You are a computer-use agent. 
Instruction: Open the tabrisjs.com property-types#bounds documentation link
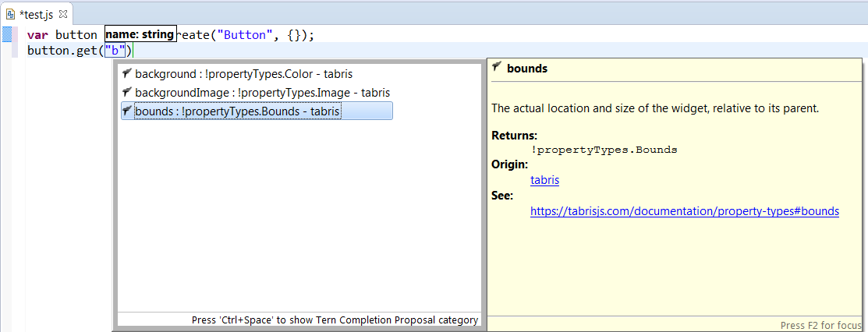tap(685, 211)
